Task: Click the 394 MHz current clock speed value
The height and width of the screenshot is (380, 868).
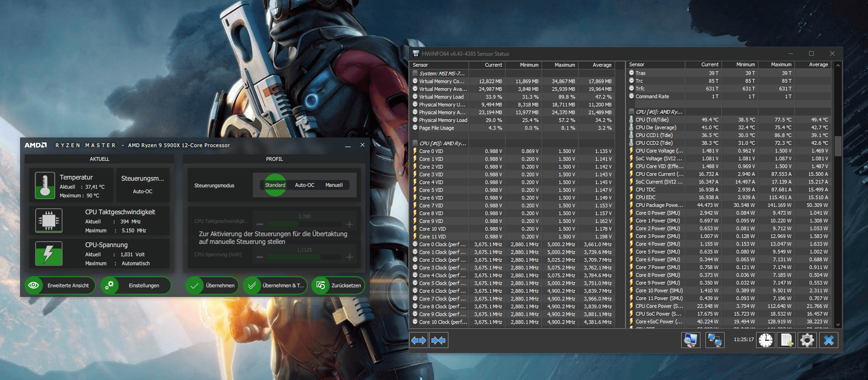Action: point(130,222)
